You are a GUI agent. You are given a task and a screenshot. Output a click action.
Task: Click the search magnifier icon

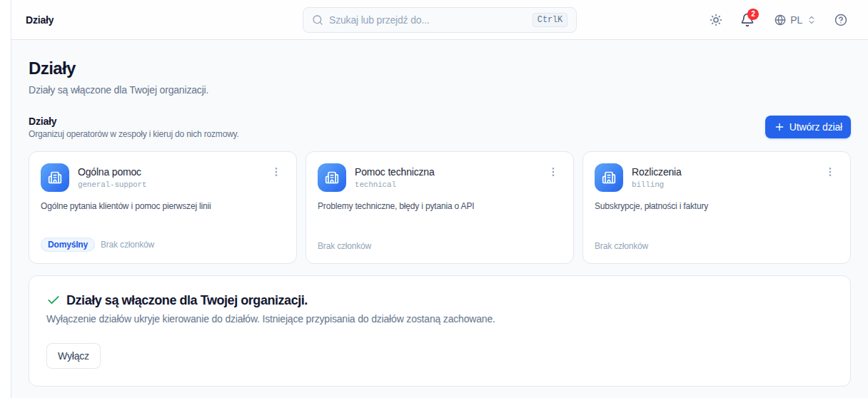[x=318, y=20]
